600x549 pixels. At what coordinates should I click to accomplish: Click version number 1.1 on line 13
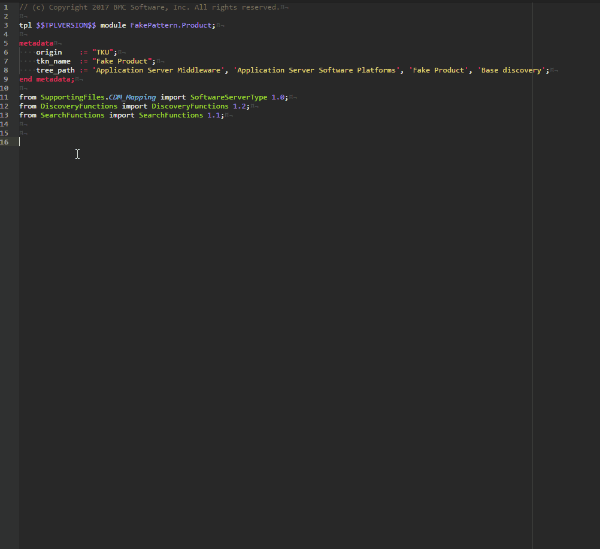[214, 115]
